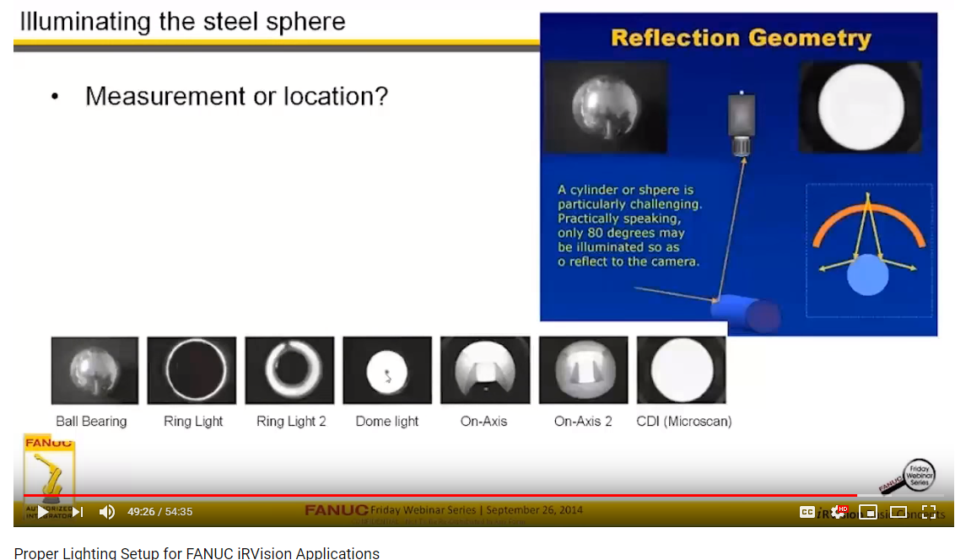The image size is (955, 560).
Task: Click the "Dome light" caption text
Action: coord(386,421)
